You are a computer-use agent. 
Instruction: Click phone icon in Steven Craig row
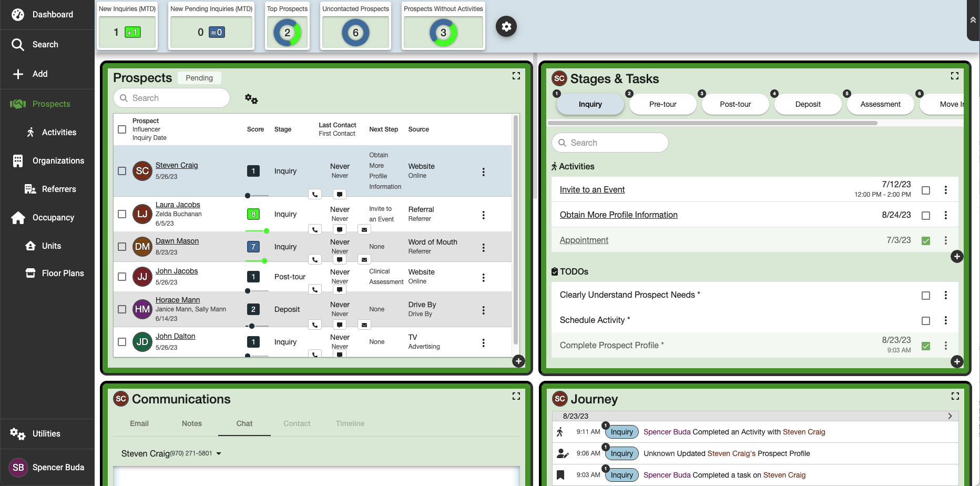point(314,195)
